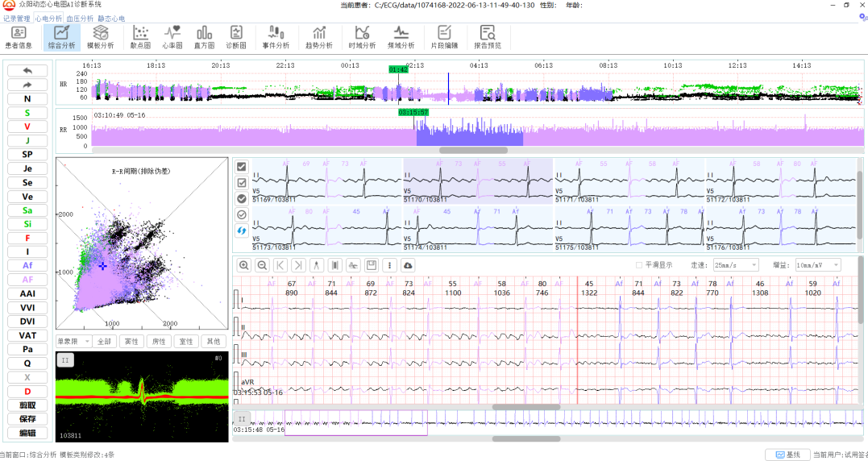The width and height of the screenshot is (868, 461).
Task: Switch to the 血压分析 menu tab
Action: click(x=79, y=18)
